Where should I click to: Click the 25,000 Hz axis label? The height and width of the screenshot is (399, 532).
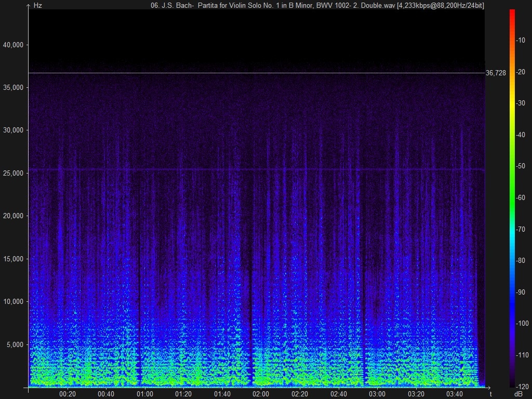tap(13, 174)
